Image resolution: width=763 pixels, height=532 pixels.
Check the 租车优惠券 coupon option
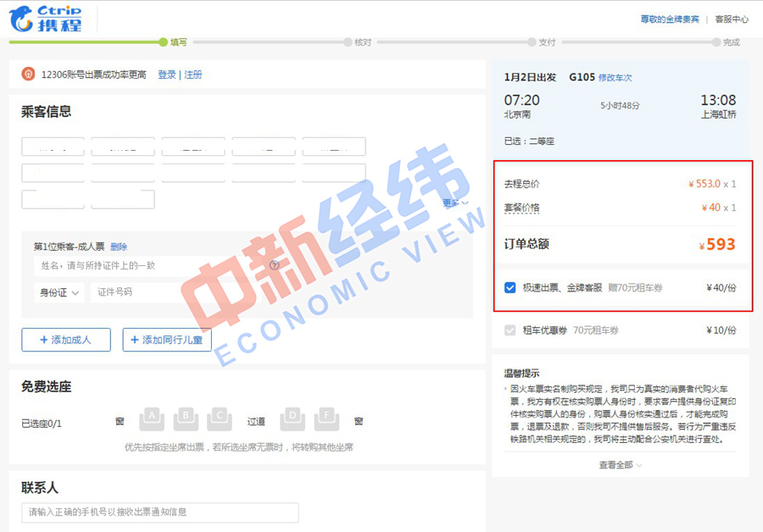(x=510, y=331)
